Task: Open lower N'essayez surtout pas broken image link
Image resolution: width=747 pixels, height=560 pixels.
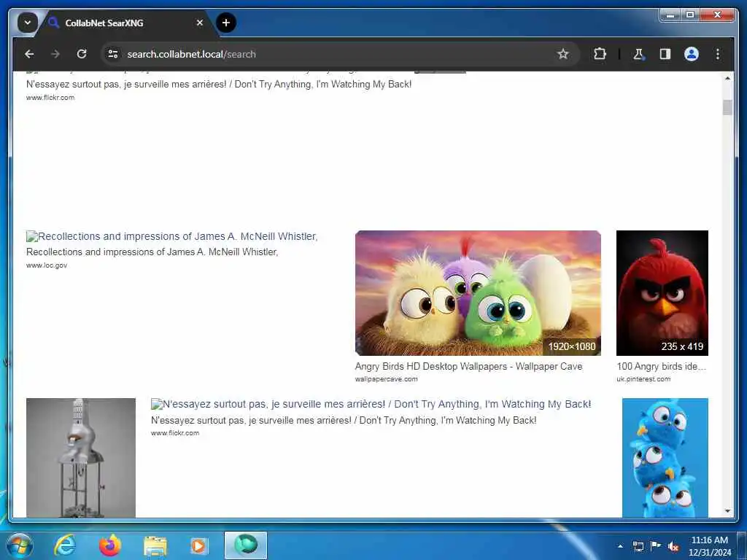Action: pos(371,404)
